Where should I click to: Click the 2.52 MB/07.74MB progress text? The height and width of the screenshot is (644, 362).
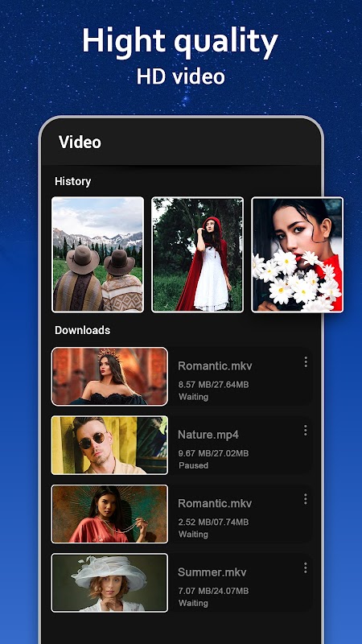pyautogui.click(x=213, y=522)
